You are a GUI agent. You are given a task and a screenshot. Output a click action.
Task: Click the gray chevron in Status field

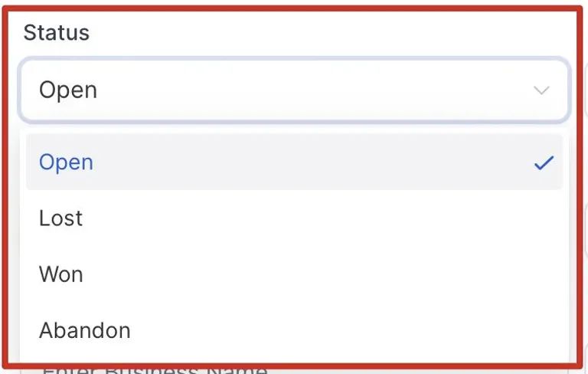coord(541,90)
